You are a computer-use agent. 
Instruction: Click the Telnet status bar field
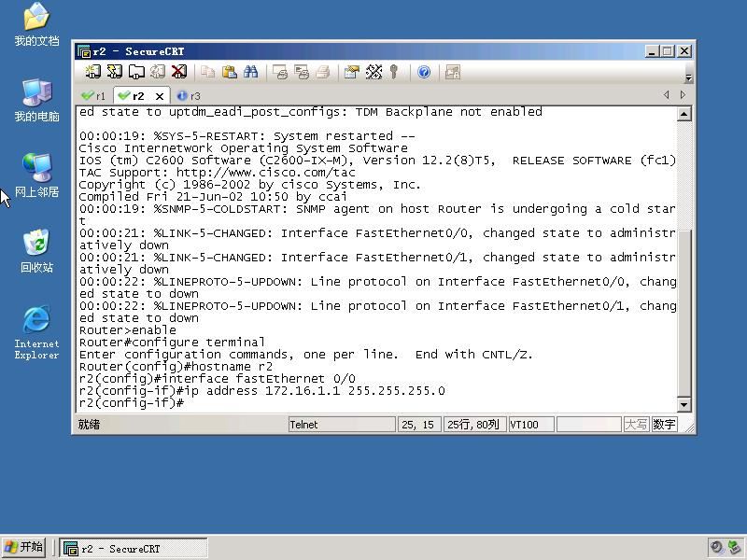342,425
